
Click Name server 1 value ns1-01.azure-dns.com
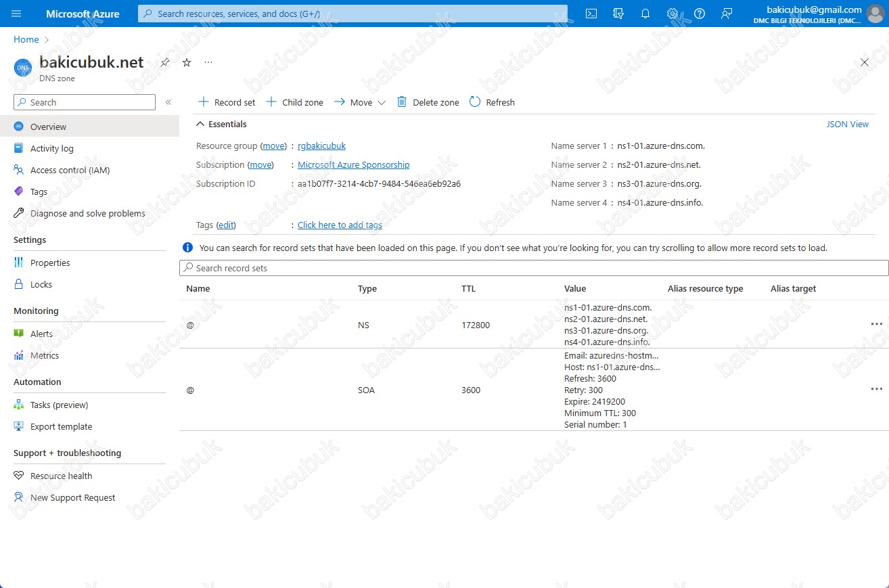pyautogui.click(x=662, y=145)
